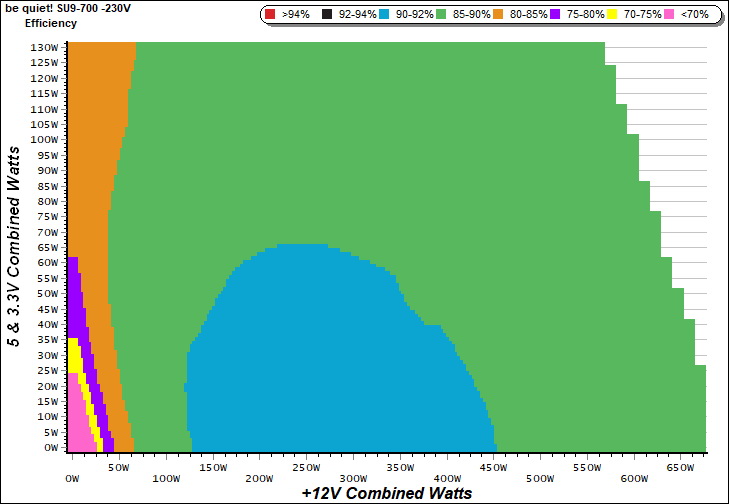Select the blue 90-92% legend swatch

click(x=390, y=15)
